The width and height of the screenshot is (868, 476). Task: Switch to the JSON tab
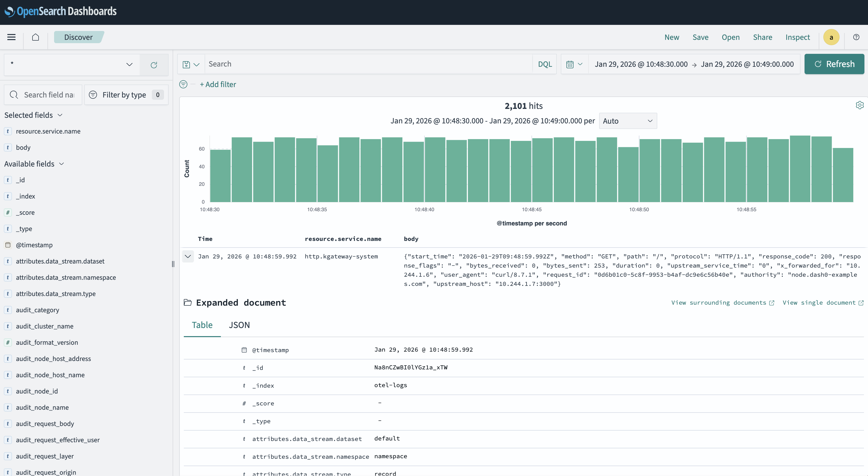[239, 325]
